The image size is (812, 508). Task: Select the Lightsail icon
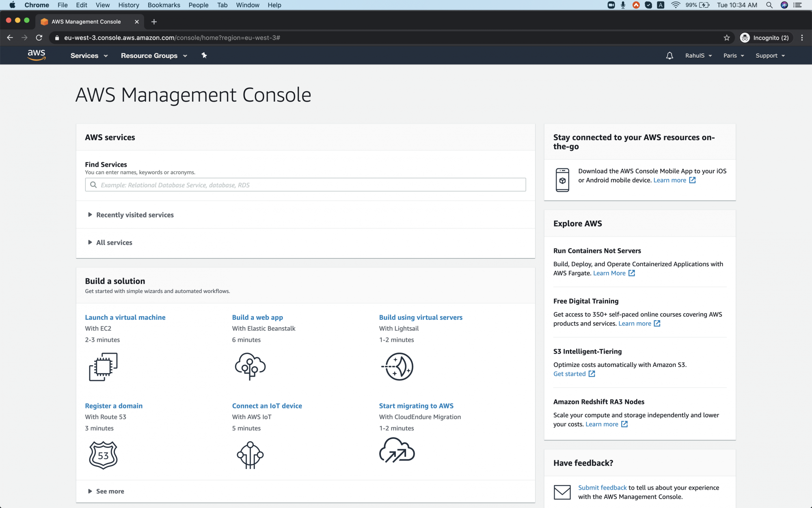pos(397,367)
